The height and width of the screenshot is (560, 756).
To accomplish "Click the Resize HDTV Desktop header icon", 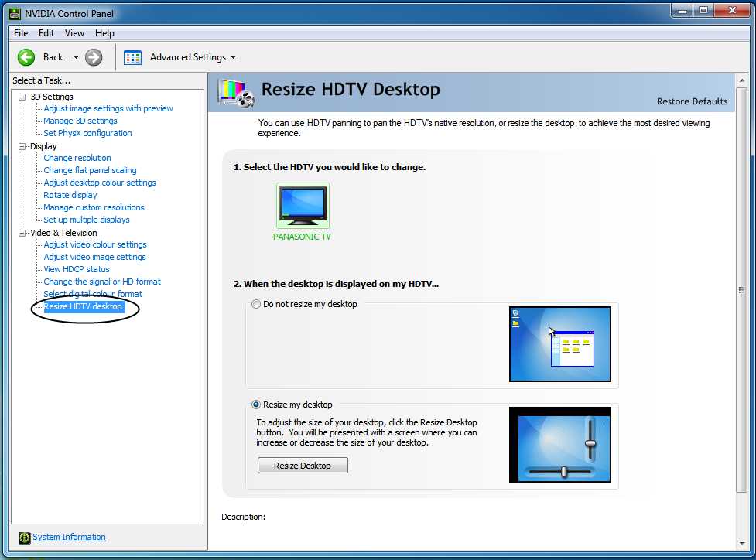I will [236, 93].
